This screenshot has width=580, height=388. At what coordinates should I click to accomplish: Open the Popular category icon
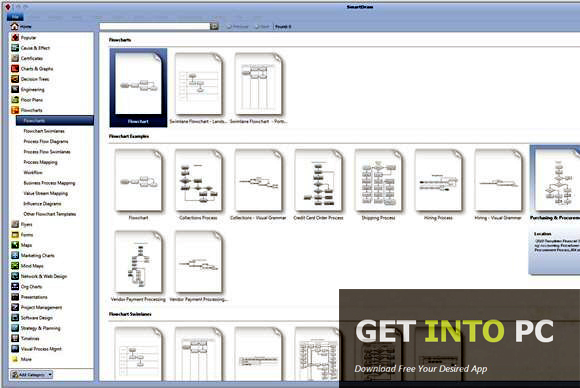coord(15,37)
